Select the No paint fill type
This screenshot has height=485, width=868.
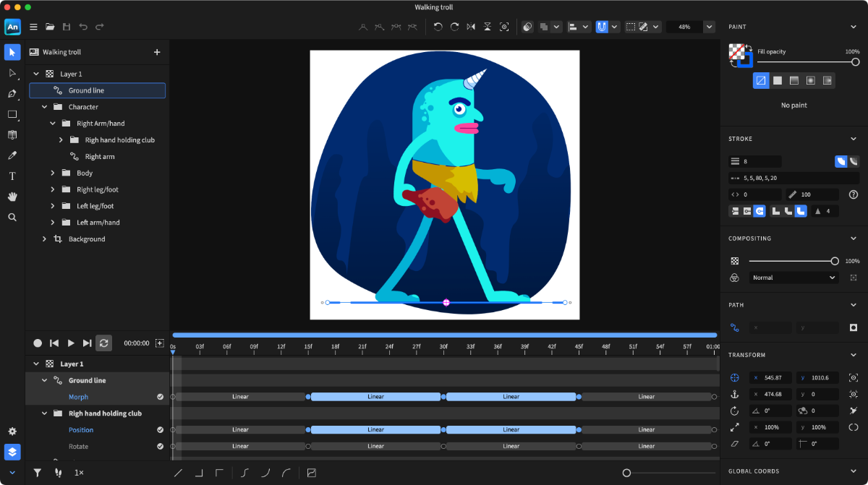tap(761, 80)
